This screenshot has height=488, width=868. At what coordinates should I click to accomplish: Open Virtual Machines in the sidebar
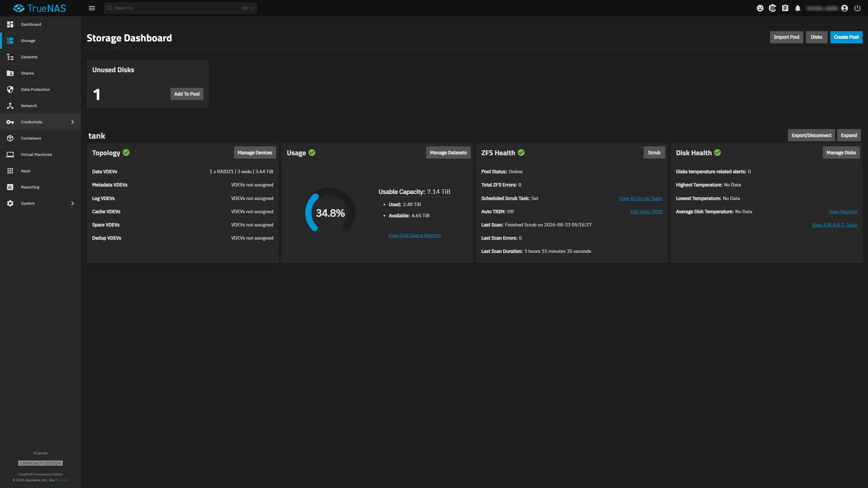click(x=41, y=155)
